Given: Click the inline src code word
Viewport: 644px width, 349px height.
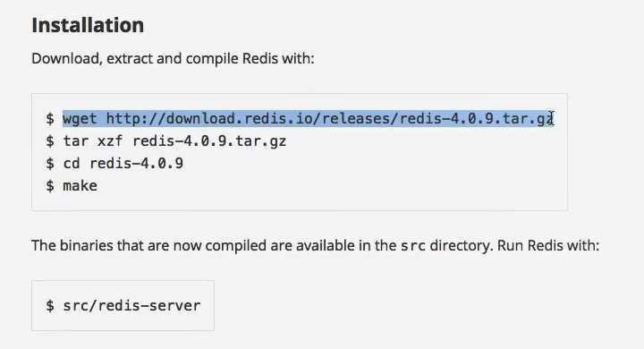Looking at the screenshot, I should point(412,246).
